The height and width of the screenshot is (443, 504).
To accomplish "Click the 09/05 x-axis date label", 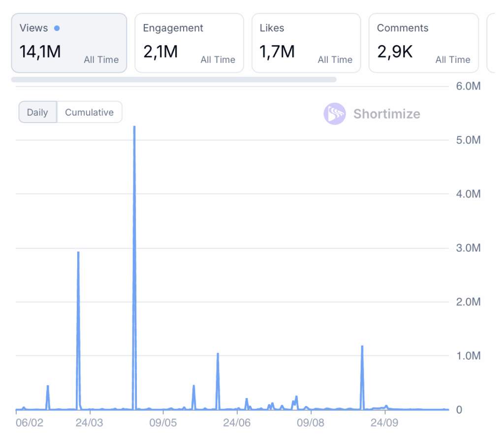I will point(163,423).
